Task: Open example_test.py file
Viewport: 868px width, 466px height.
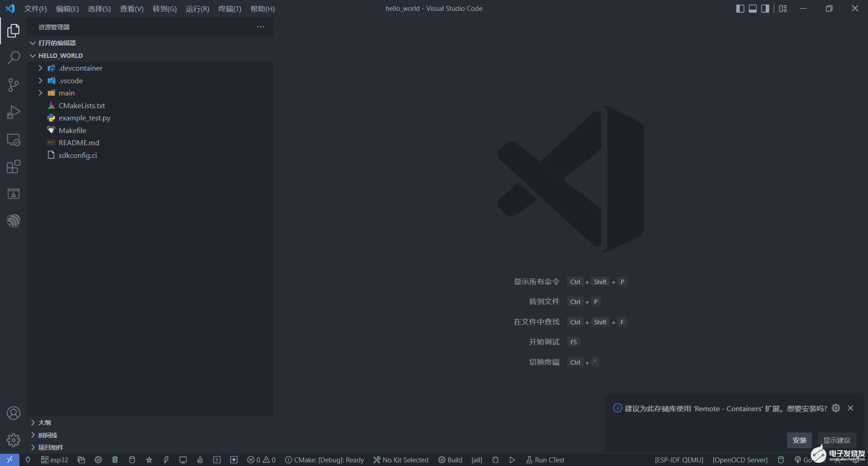Action: [150, 118]
